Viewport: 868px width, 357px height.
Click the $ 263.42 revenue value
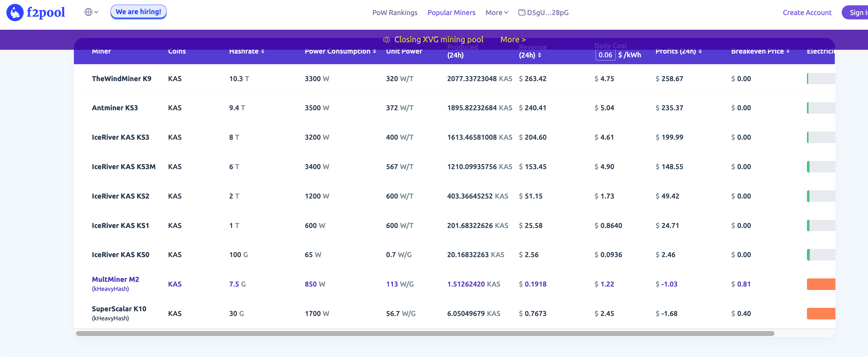[x=532, y=79]
